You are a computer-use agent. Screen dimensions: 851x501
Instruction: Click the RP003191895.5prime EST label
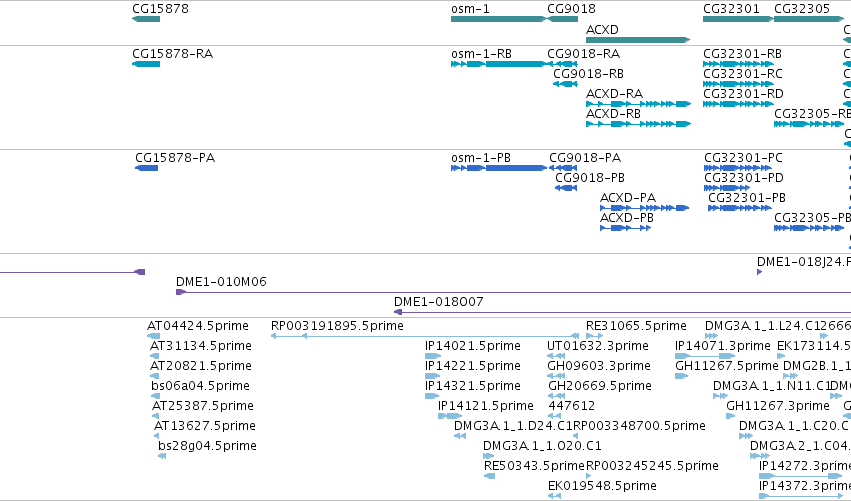(337, 326)
